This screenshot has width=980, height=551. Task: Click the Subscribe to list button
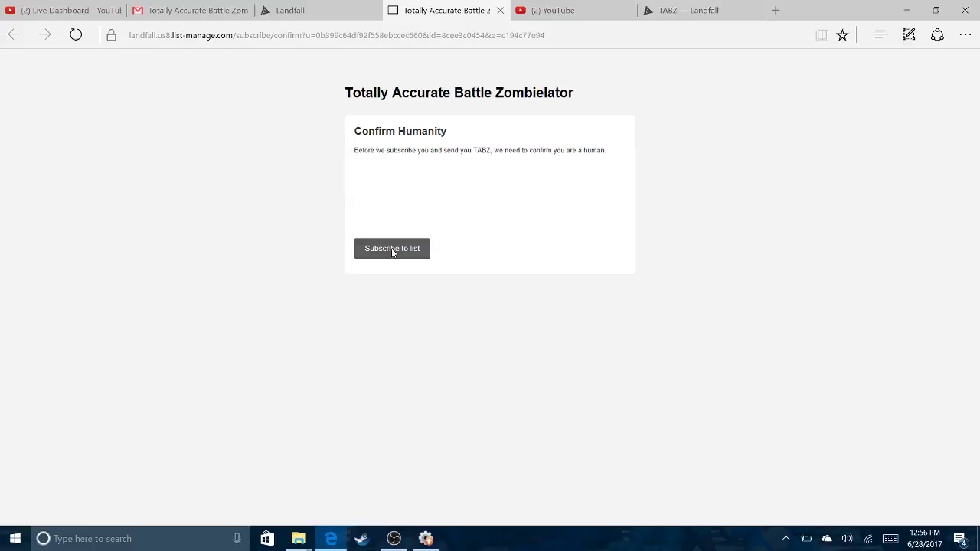pyautogui.click(x=392, y=248)
